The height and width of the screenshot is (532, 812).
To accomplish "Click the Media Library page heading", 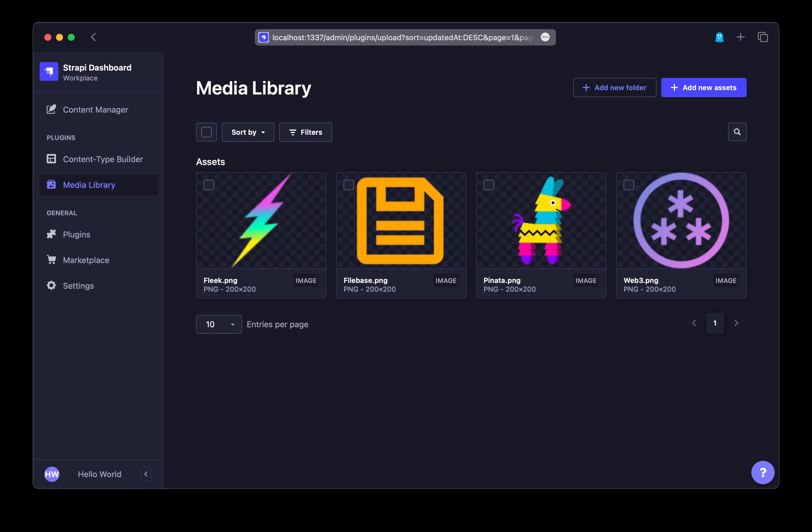I will [x=253, y=88].
